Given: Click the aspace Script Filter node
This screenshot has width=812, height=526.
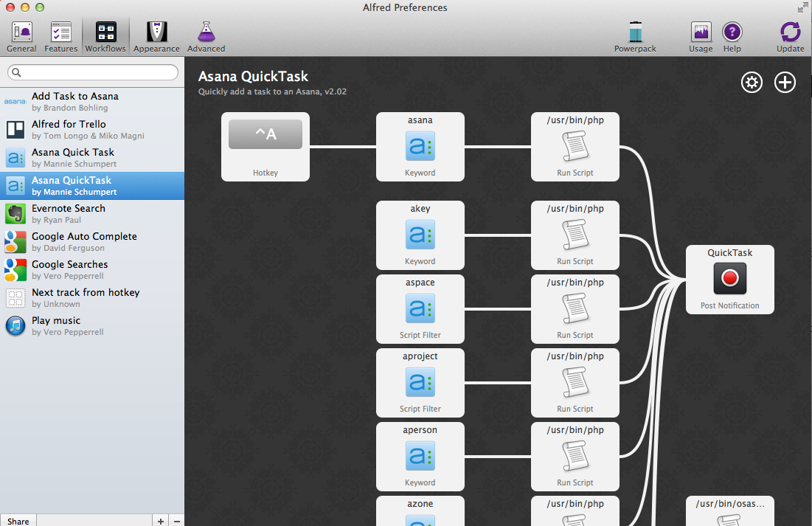Looking at the screenshot, I should 420,309.
